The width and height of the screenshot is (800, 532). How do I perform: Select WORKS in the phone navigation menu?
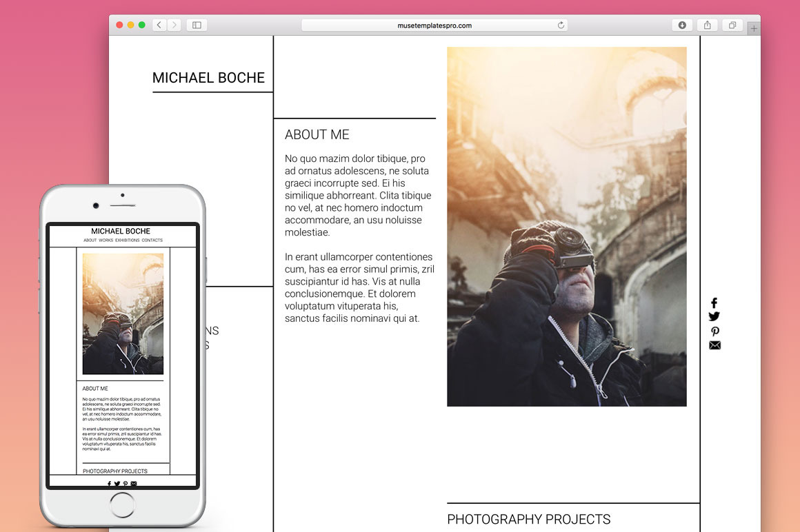coord(106,241)
